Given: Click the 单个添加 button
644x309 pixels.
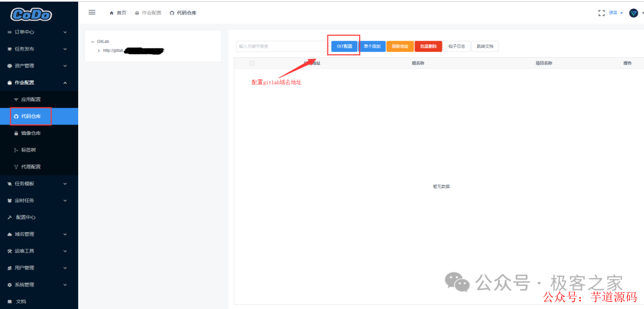Looking at the screenshot, I should (372, 46).
